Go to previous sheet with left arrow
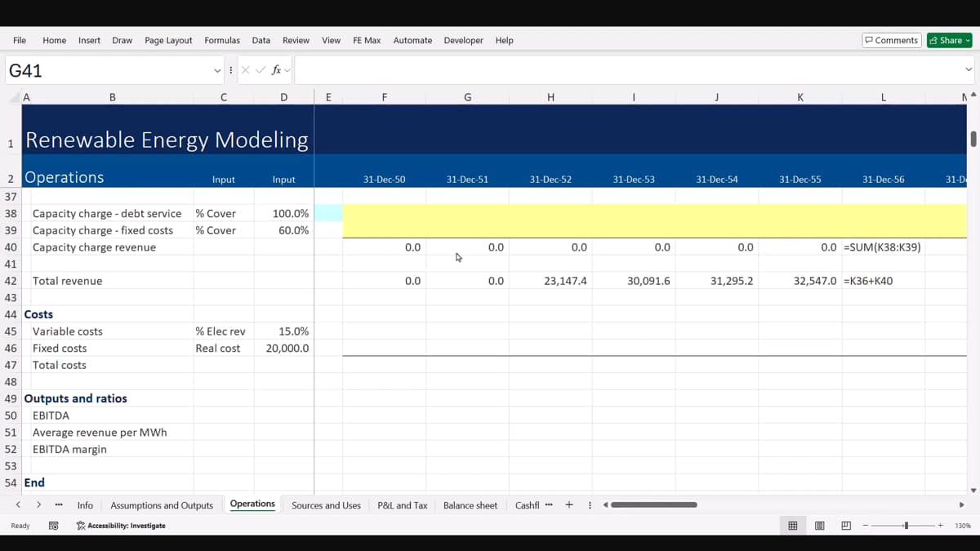This screenshot has height=551, width=980. point(18,504)
